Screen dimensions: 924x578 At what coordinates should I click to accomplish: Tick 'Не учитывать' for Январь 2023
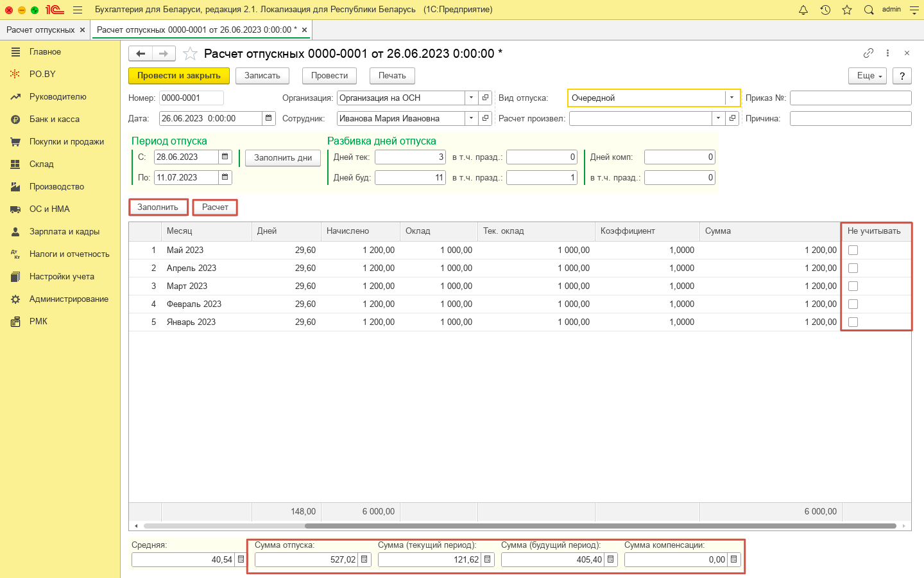coord(853,322)
